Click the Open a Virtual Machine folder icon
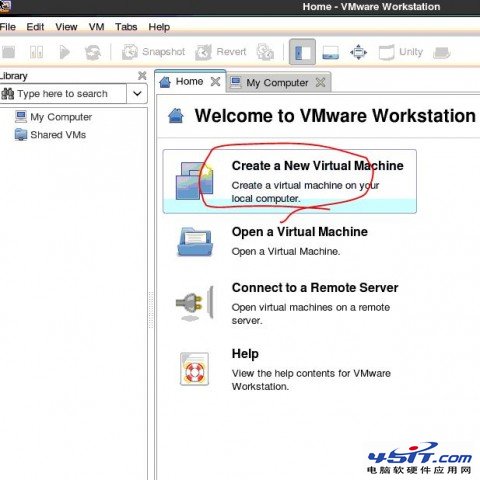Image resolution: width=480 pixels, height=480 pixels. pos(195,242)
